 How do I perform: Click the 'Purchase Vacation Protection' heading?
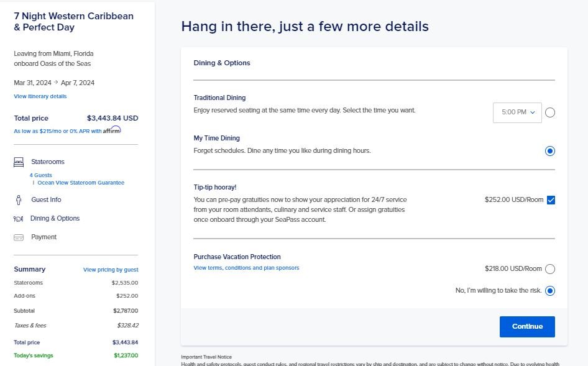237,257
